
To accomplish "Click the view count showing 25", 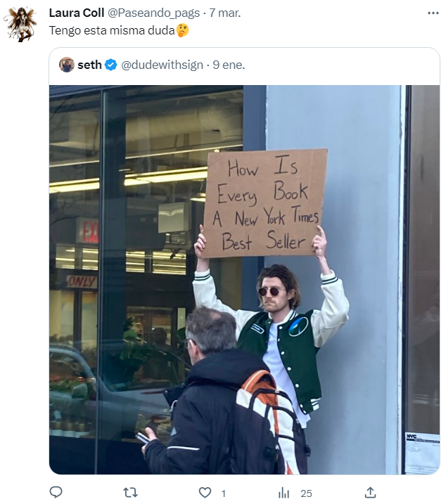I will [306, 493].
